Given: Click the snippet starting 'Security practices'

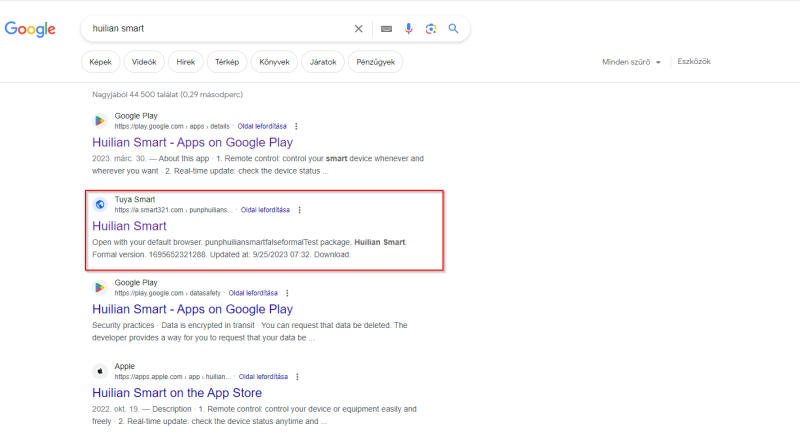Looking at the screenshot, I should 249,331.
